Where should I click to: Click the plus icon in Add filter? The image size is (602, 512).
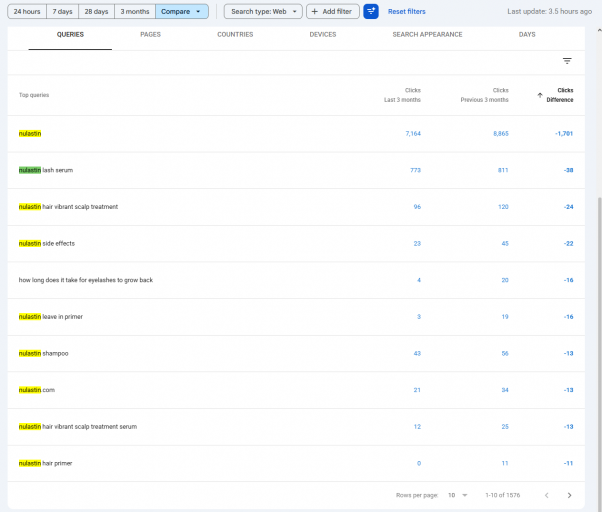click(x=314, y=12)
